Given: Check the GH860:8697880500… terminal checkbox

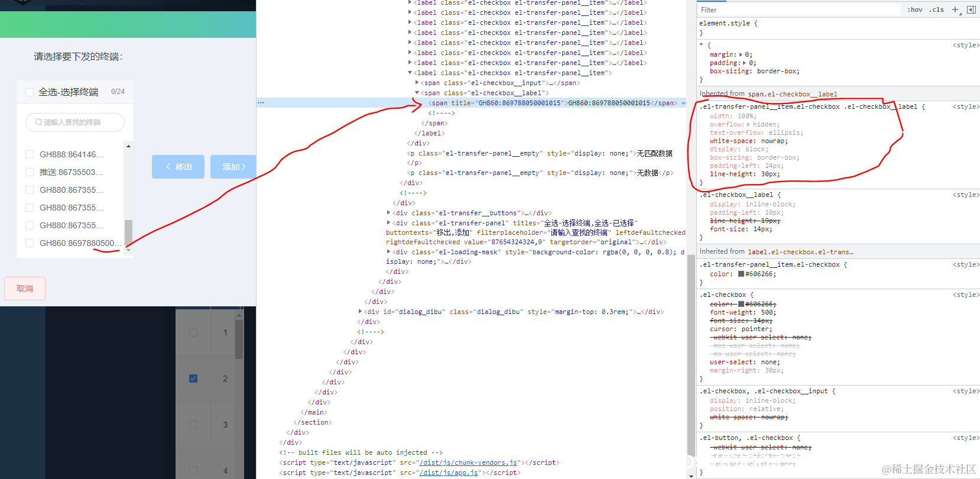Looking at the screenshot, I should click(x=30, y=243).
